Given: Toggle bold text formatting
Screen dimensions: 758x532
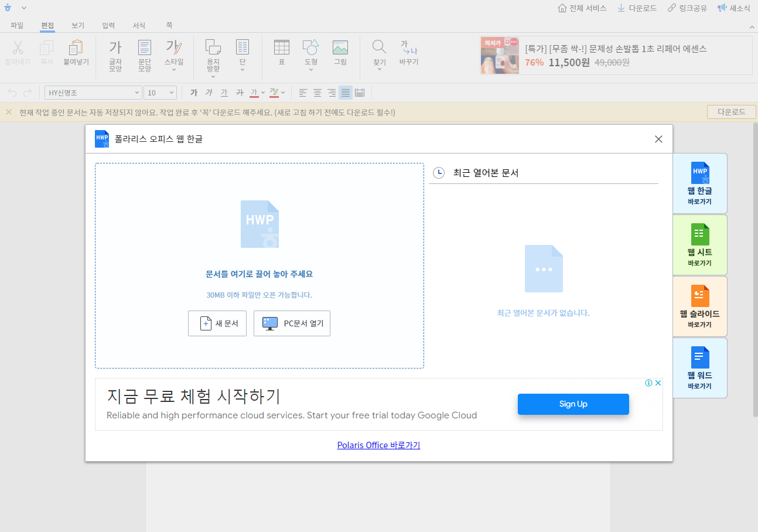Looking at the screenshot, I should 194,93.
